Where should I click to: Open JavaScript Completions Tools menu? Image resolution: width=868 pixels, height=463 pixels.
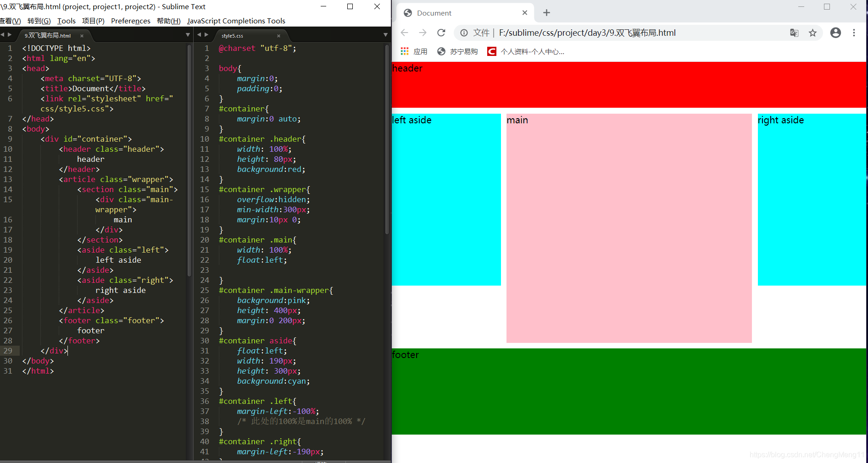pyautogui.click(x=236, y=21)
